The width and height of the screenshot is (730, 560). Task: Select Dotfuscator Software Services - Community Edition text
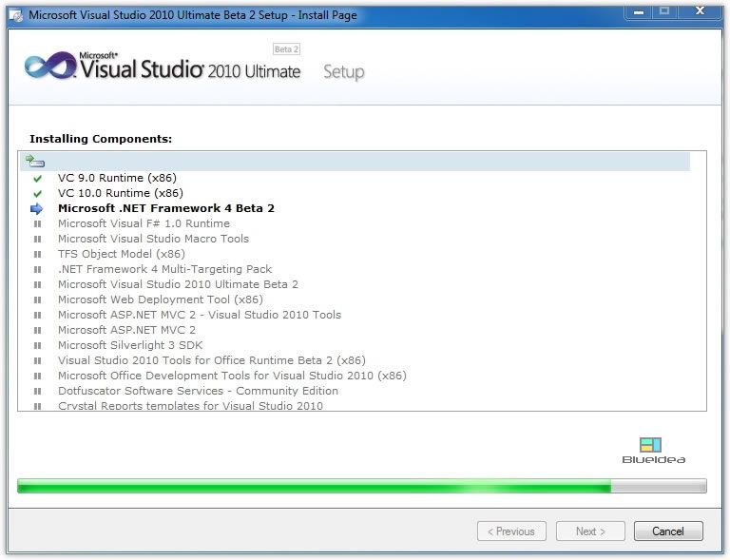coord(199,391)
